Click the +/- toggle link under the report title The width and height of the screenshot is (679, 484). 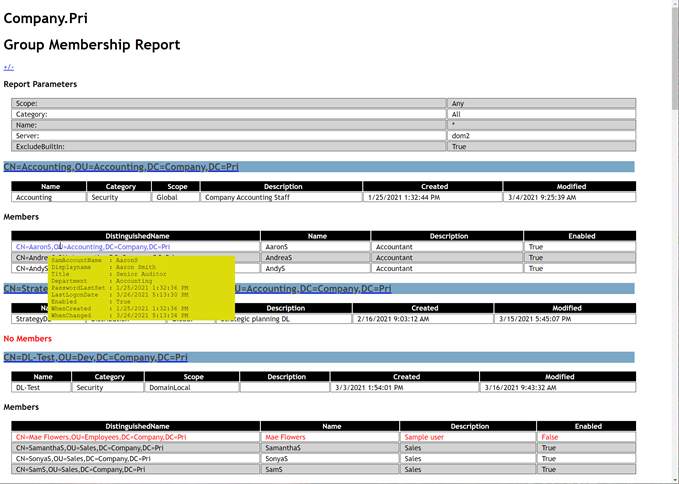pyautogui.click(x=8, y=67)
